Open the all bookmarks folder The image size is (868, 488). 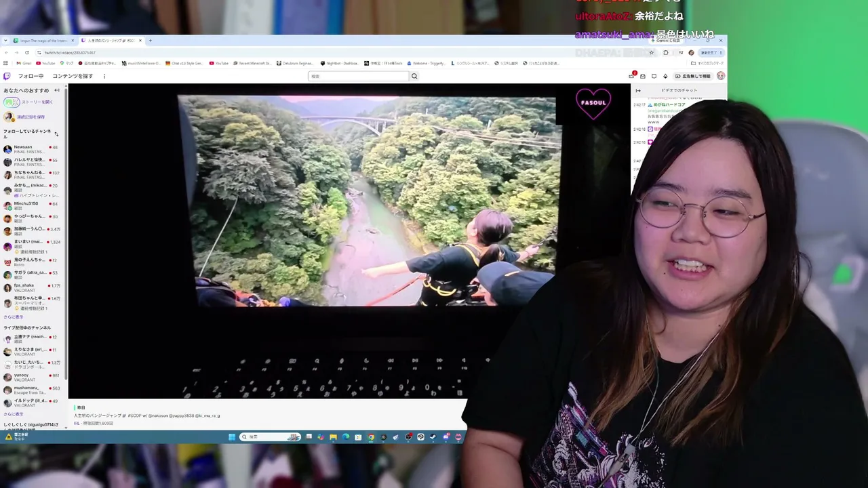point(707,63)
